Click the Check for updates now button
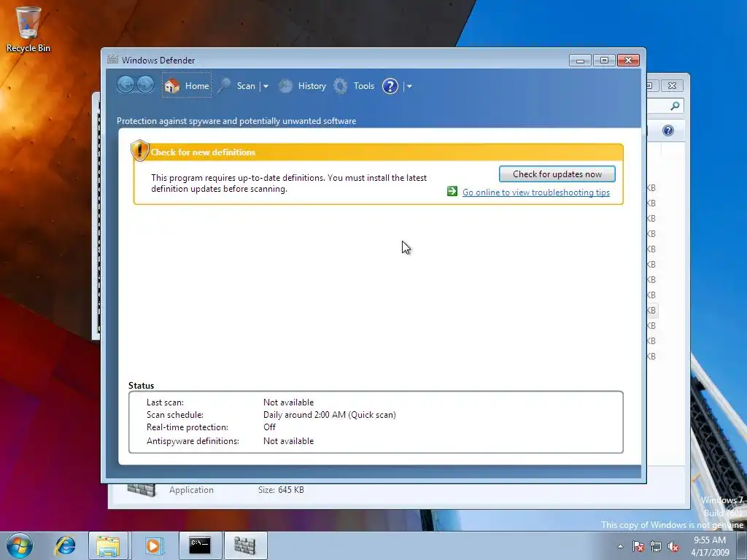747x560 pixels. point(557,174)
